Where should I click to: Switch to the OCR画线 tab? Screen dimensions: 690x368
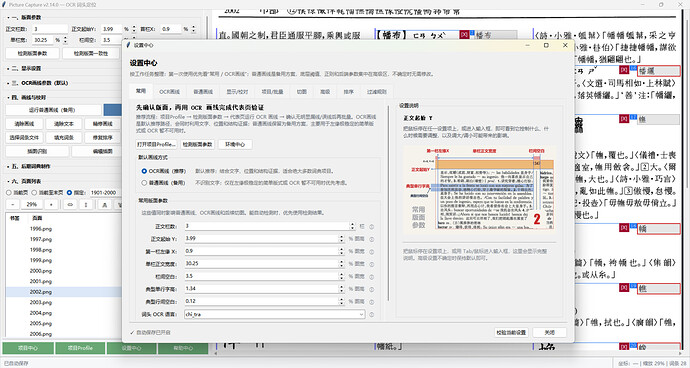(169, 92)
